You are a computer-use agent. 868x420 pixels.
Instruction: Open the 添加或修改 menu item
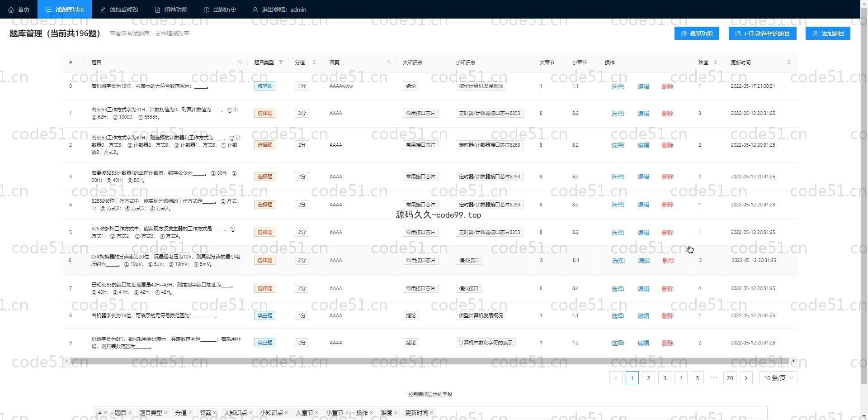[x=119, y=10]
